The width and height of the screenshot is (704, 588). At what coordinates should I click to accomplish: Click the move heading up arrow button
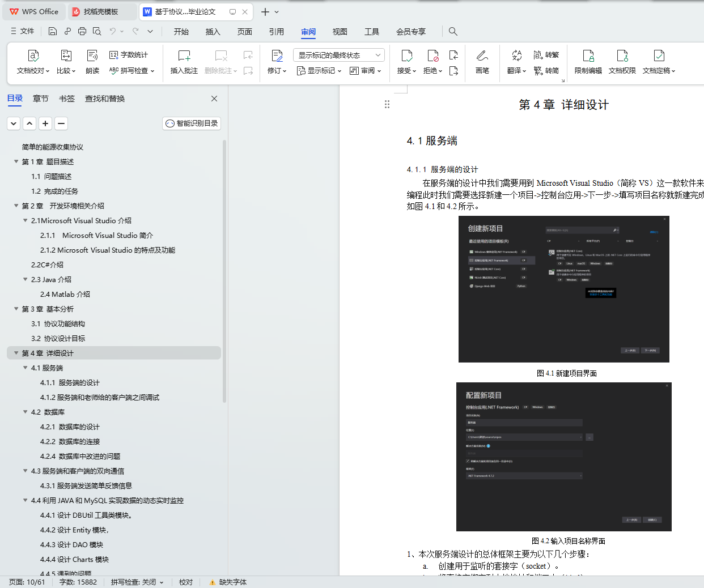30,123
